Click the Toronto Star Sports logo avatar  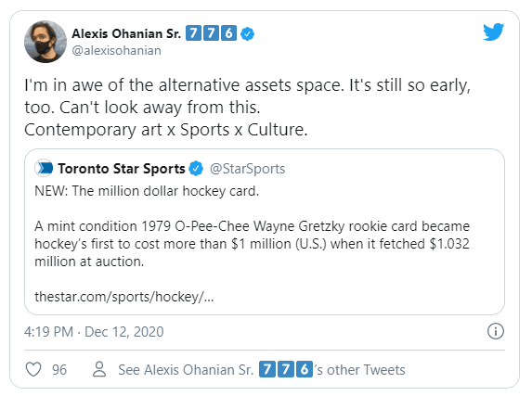click(45, 168)
